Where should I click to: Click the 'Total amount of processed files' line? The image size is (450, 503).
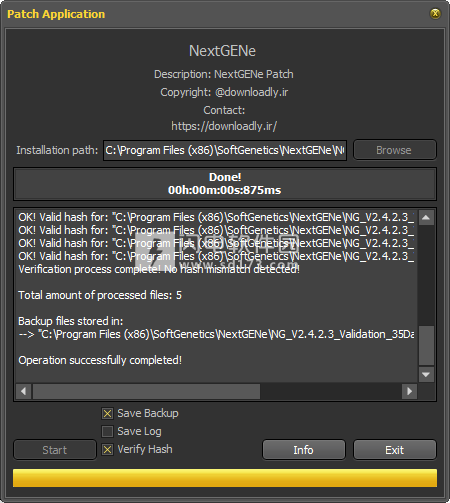pos(100,295)
